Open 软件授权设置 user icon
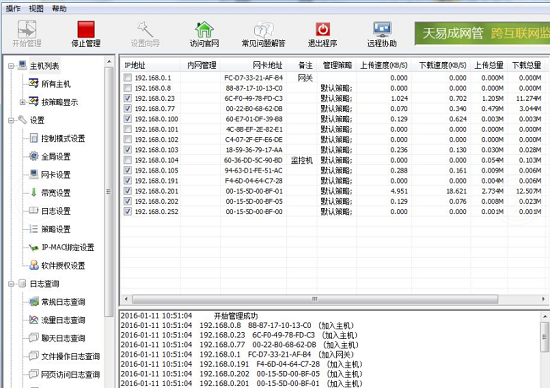This screenshot has height=388, width=550. coord(34,265)
